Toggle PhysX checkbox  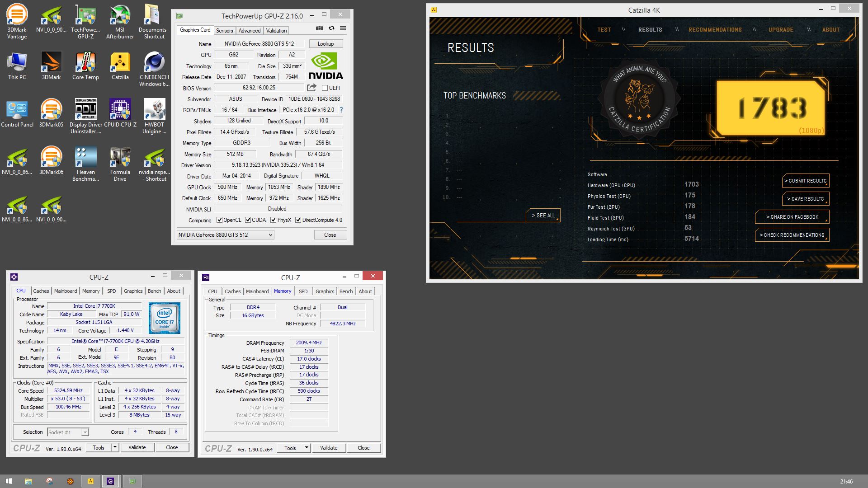pyautogui.click(x=273, y=220)
